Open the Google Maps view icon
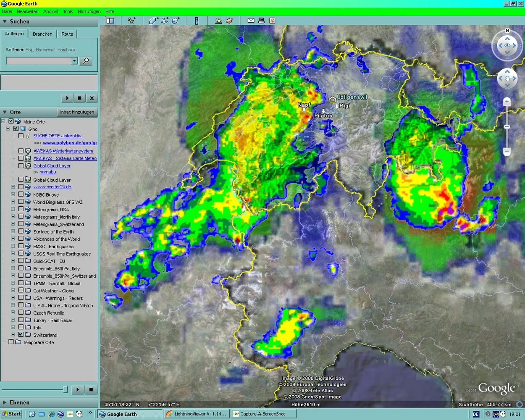The width and height of the screenshot is (525, 420). click(x=272, y=21)
